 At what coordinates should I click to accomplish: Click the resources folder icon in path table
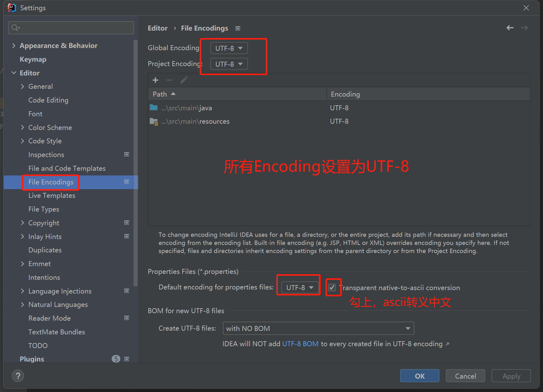[x=154, y=122]
